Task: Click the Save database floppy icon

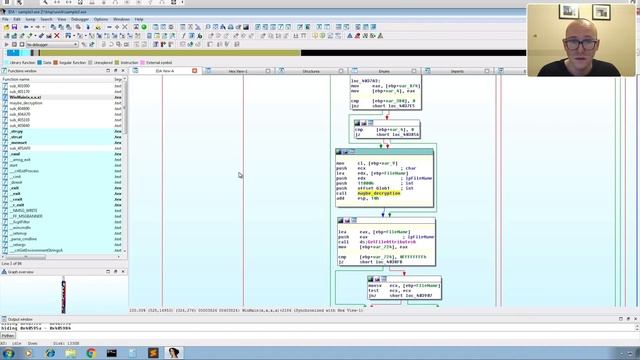Action: (14, 27)
